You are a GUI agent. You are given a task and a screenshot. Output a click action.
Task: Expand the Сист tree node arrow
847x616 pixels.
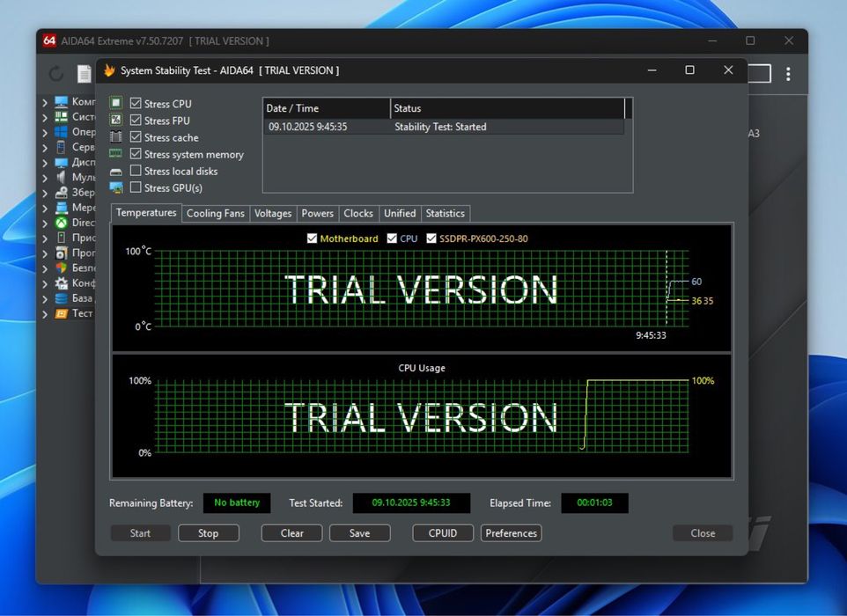pos(45,117)
